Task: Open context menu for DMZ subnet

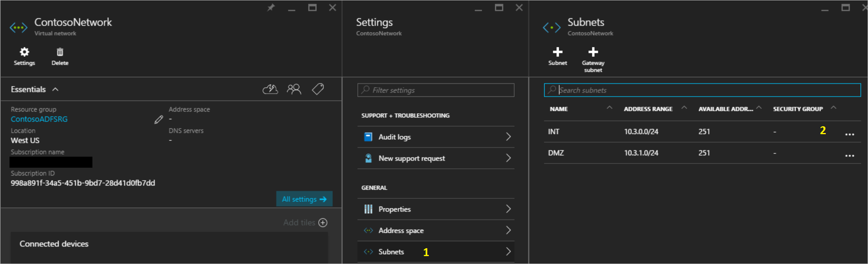Action: [x=850, y=156]
